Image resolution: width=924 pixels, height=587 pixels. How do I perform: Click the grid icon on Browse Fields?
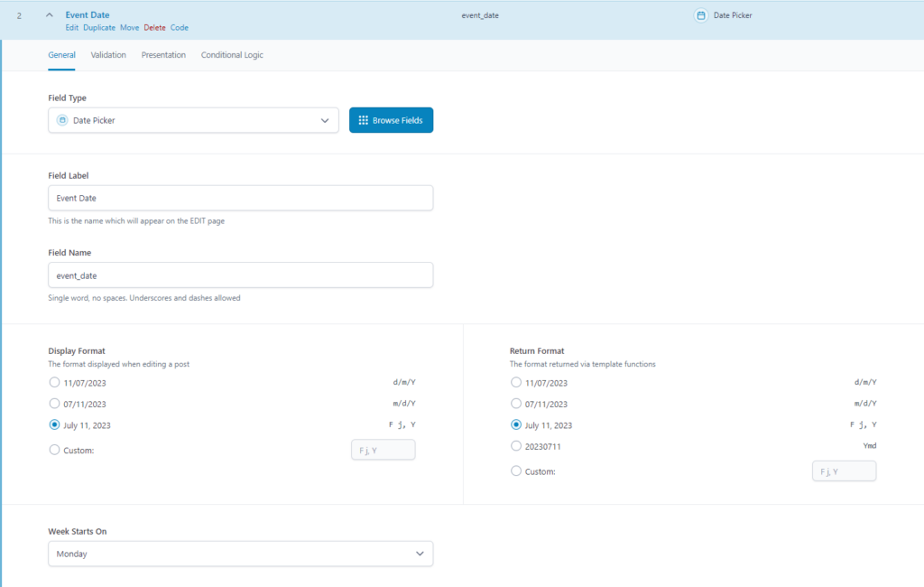(363, 120)
